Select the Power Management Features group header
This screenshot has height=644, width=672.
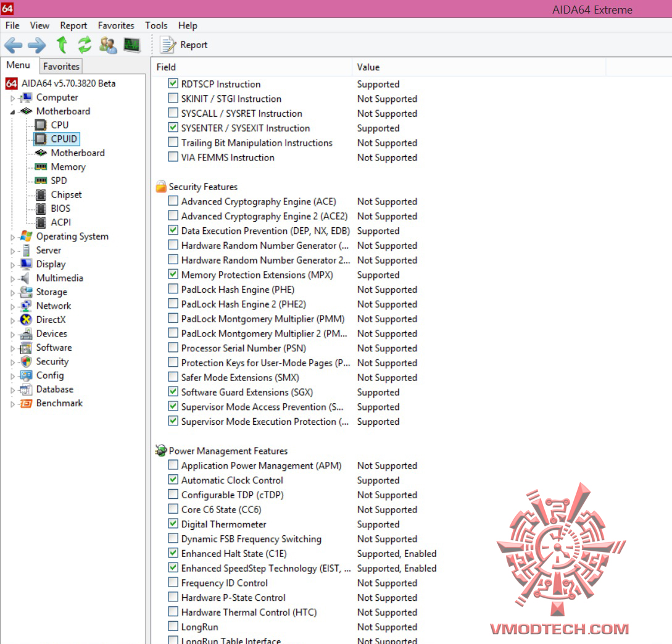(228, 451)
